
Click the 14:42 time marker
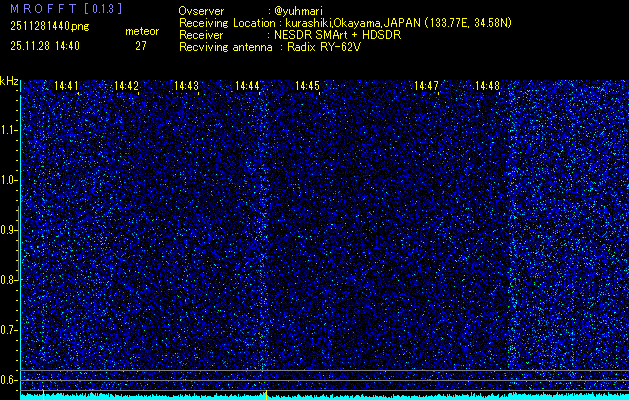pyautogui.click(x=126, y=85)
